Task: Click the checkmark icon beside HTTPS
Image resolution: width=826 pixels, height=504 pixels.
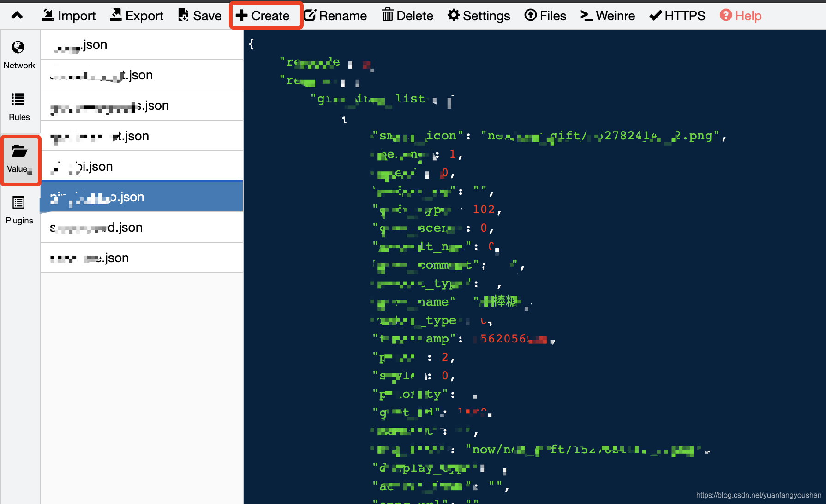Action: [x=655, y=16]
